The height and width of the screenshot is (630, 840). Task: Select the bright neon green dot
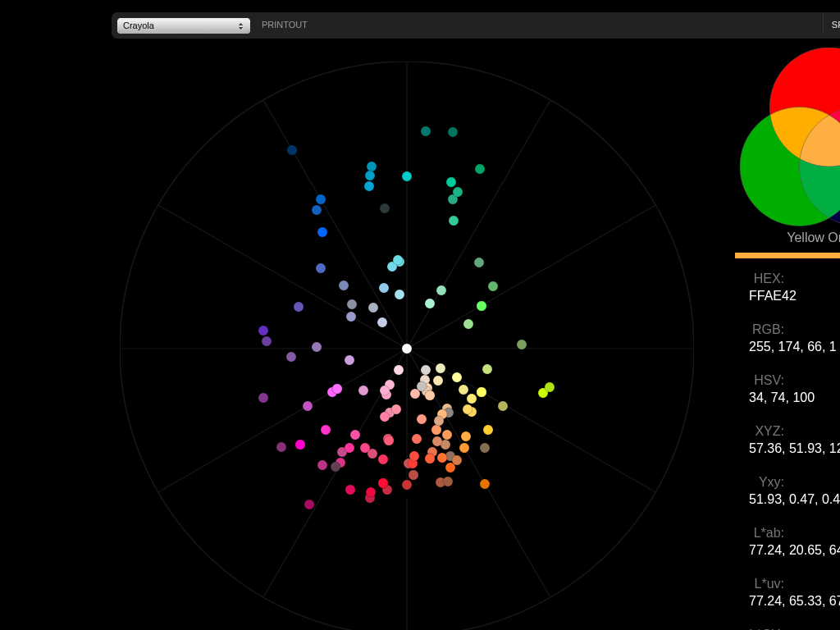(482, 306)
